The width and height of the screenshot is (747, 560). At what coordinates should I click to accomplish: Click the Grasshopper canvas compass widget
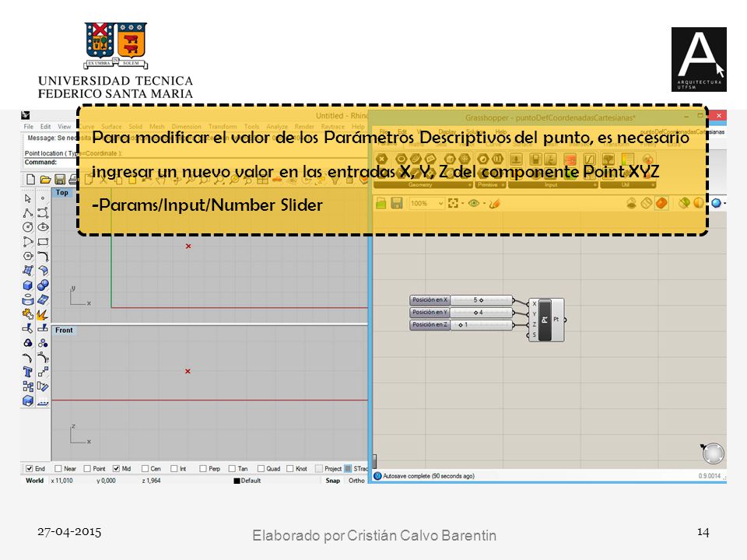[714, 453]
